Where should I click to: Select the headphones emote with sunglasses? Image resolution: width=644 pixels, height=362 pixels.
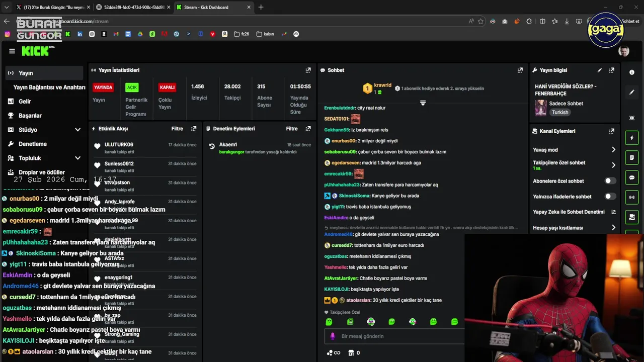coord(371,322)
